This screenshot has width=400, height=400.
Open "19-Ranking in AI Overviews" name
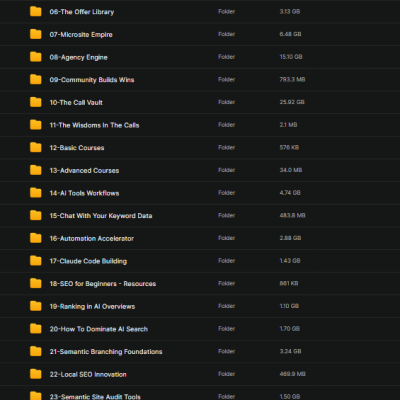tap(92, 307)
